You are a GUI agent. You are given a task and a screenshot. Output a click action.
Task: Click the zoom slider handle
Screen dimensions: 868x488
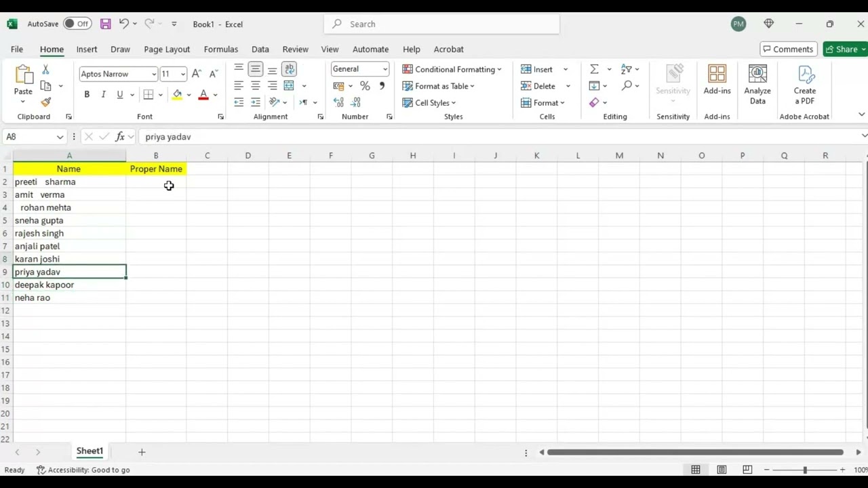pos(805,470)
